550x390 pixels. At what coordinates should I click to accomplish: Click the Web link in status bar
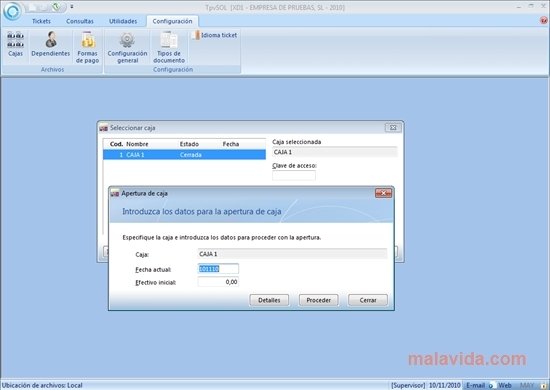click(x=505, y=385)
